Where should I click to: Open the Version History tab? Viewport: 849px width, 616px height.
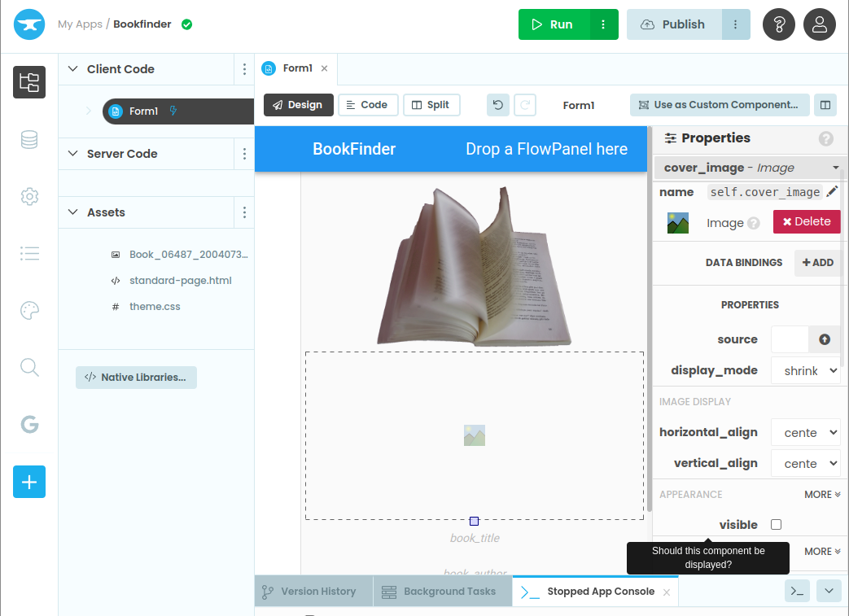[x=313, y=591]
